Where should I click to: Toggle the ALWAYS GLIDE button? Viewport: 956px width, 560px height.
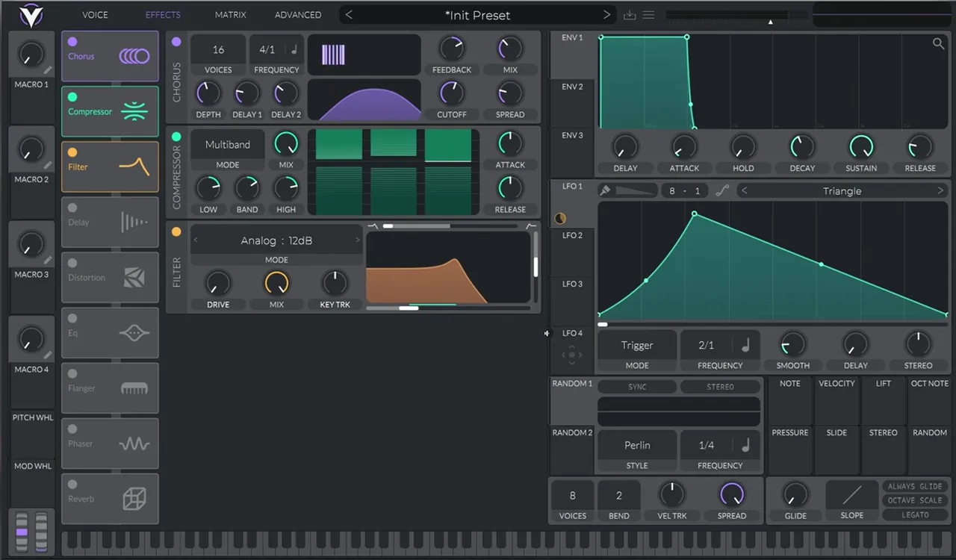[x=915, y=486]
